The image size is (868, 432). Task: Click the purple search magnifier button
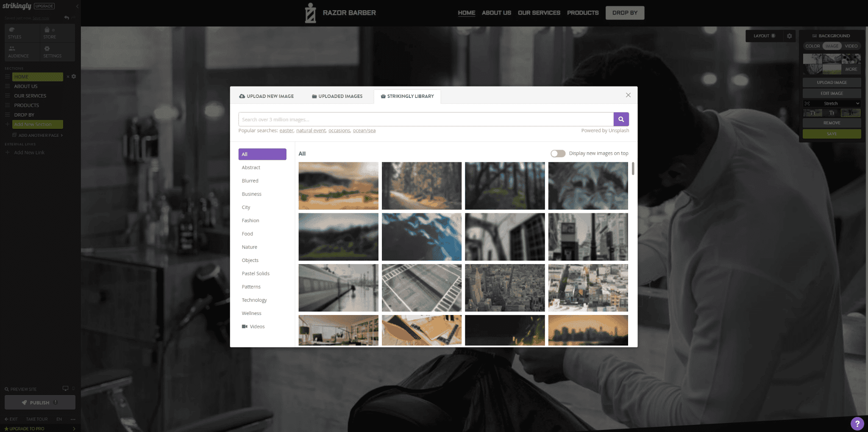click(x=621, y=120)
